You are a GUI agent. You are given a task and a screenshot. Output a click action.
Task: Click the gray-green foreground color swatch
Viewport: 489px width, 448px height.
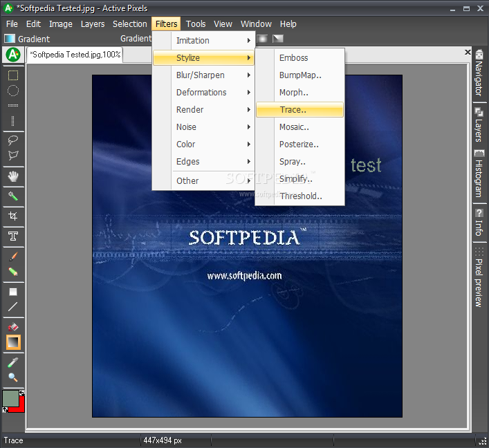[10, 398]
